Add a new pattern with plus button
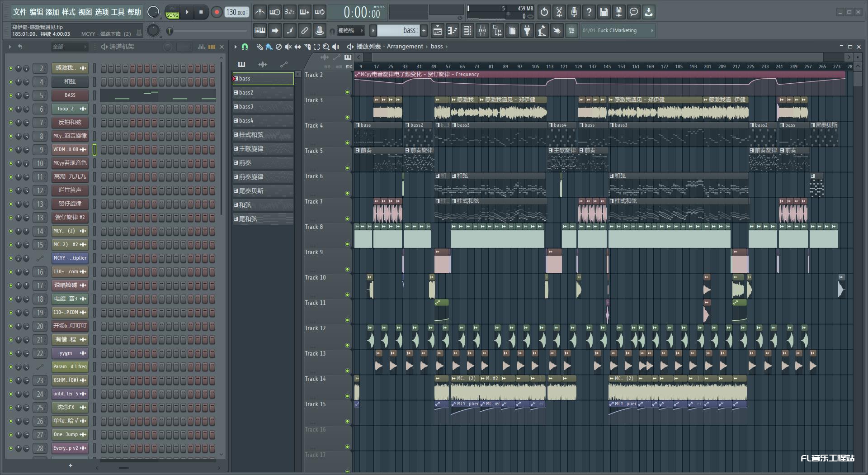 tap(424, 31)
